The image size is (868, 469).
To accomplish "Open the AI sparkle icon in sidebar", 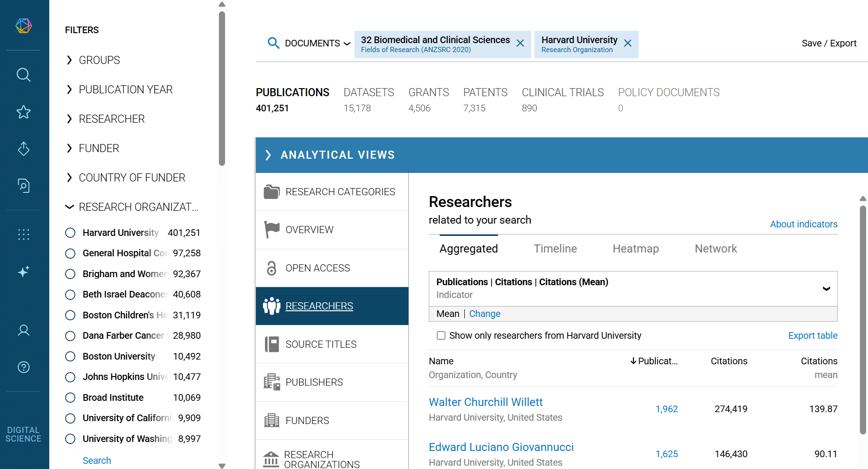I will click(x=24, y=271).
